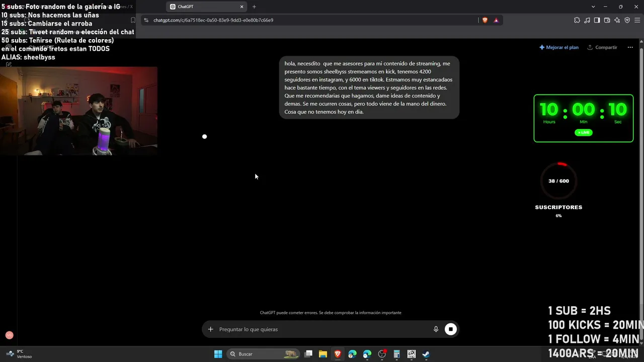Open the conversation three-dot options menu
The image size is (644, 362).
(630, 47)
